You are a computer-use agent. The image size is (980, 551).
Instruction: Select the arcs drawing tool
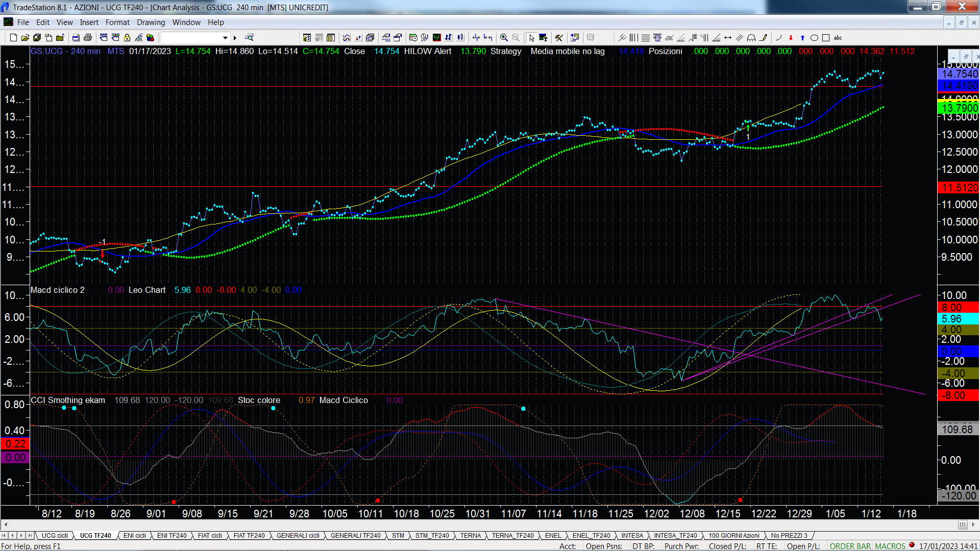(x=751, y=37)
